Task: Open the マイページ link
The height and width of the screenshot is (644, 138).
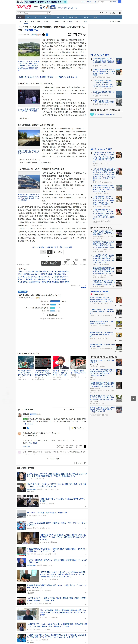Action: 103,13
